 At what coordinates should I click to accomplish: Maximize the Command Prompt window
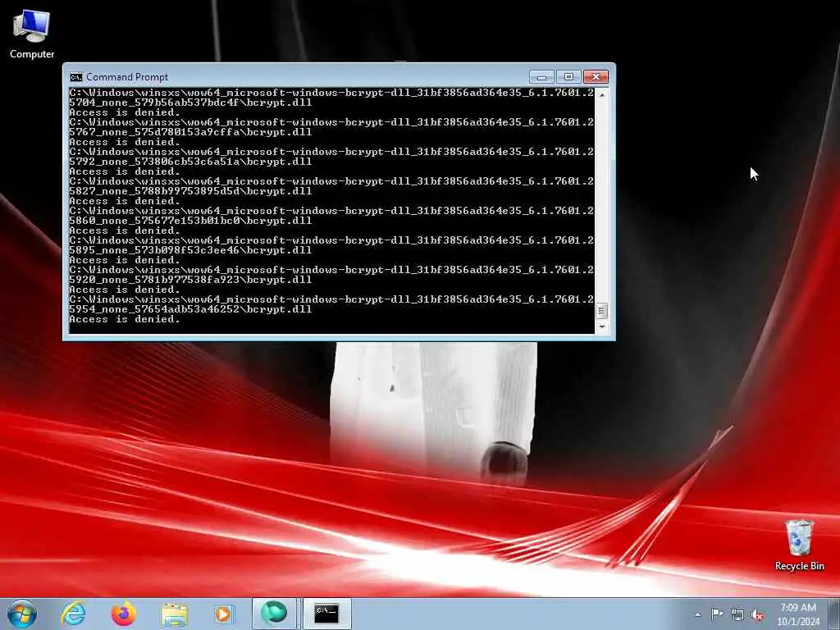point(568,77)
